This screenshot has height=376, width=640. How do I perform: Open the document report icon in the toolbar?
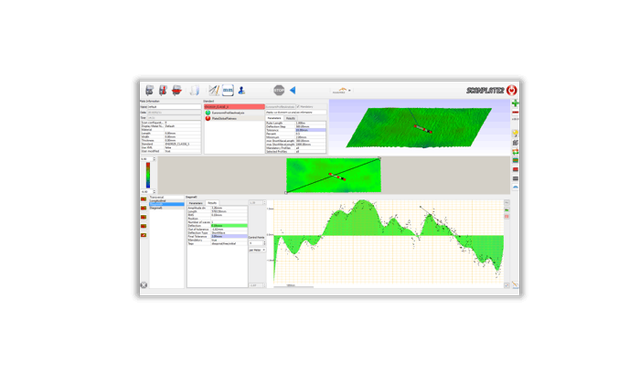tap(195, 90)
